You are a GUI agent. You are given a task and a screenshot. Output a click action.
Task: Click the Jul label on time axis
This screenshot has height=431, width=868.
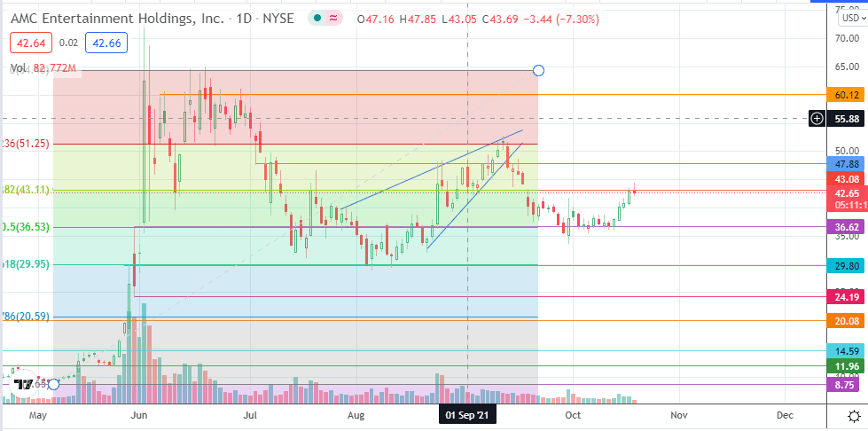pyautogui.click(x=251, y=415)
